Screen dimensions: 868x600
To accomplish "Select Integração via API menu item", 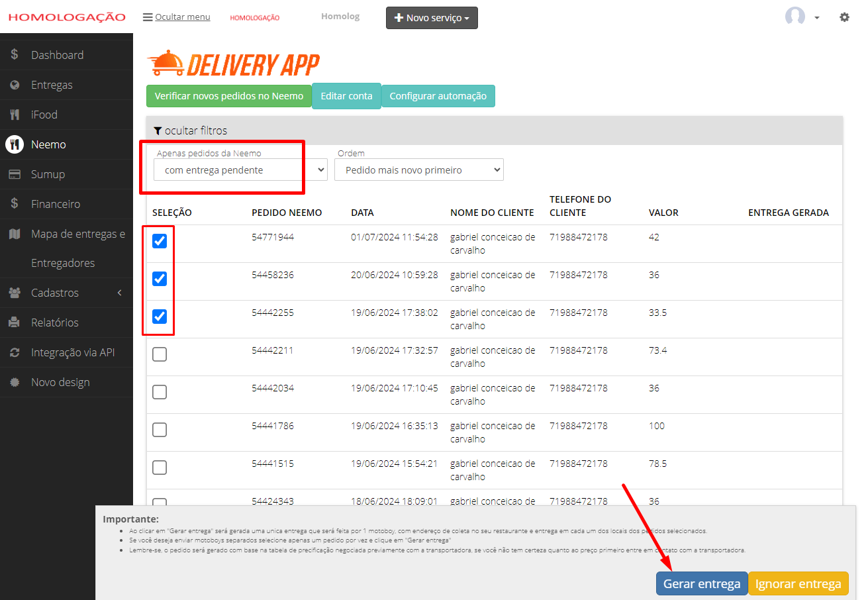I will [73, 352].
